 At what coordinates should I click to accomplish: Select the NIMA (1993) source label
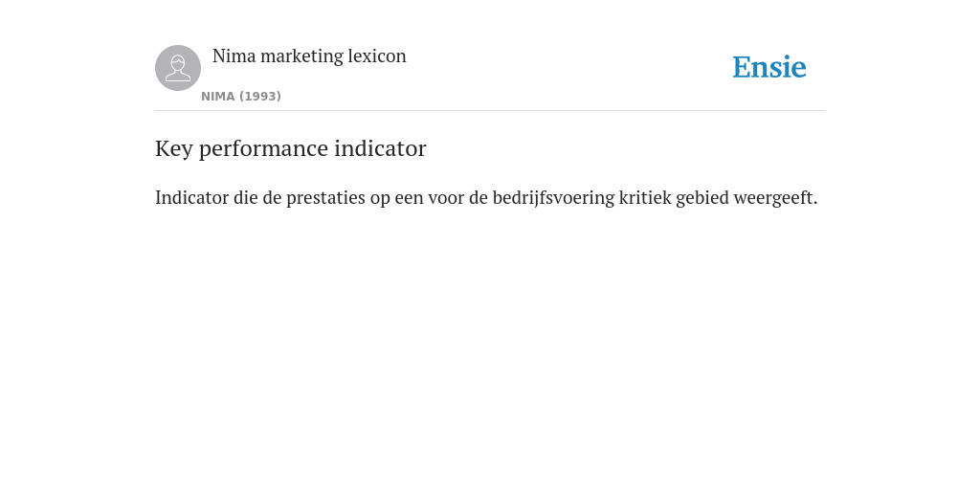click(241, 97)
